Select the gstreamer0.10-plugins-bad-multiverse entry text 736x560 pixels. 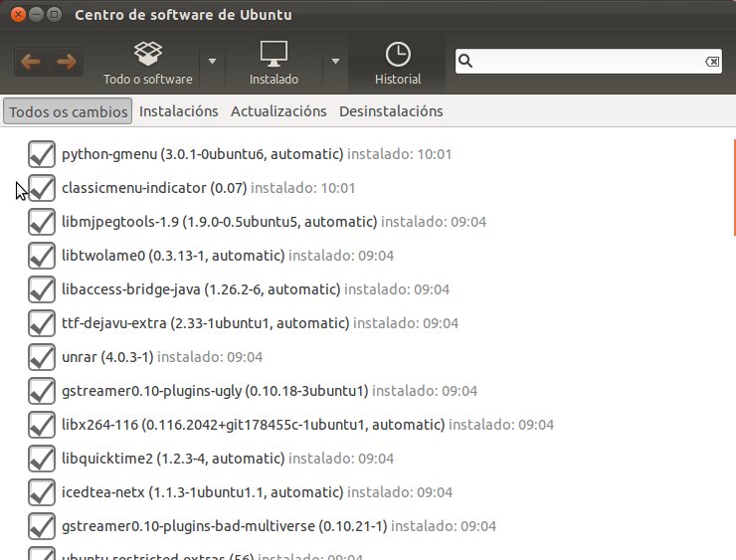pos(278,526)
